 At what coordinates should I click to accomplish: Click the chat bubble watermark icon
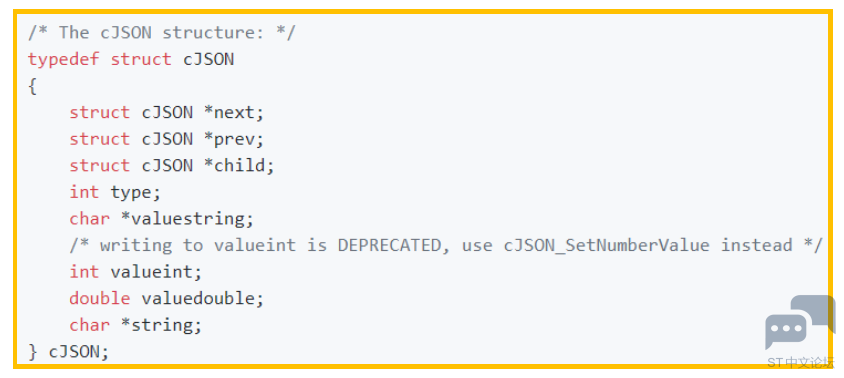click(x=799, y=322)
